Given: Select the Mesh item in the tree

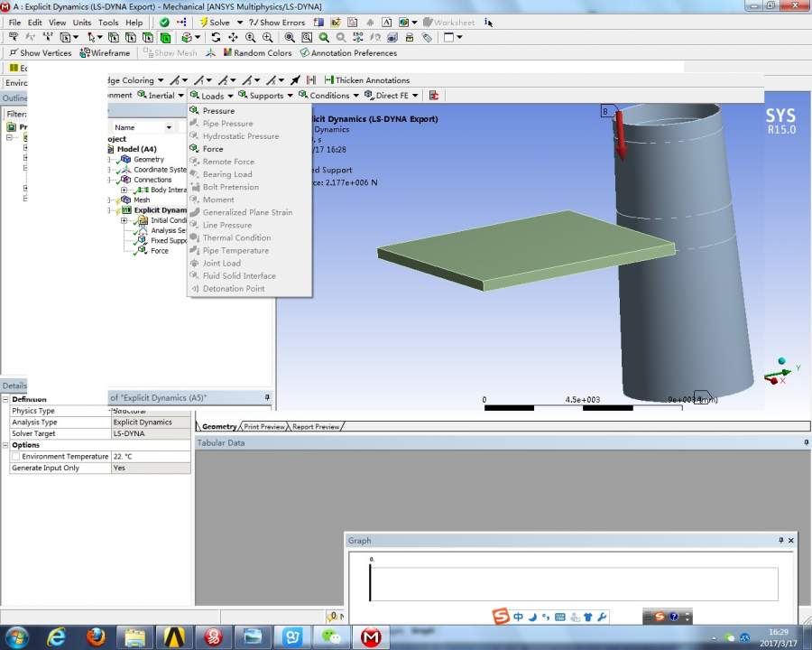Looking at the screenshot, I should [142, 200].
